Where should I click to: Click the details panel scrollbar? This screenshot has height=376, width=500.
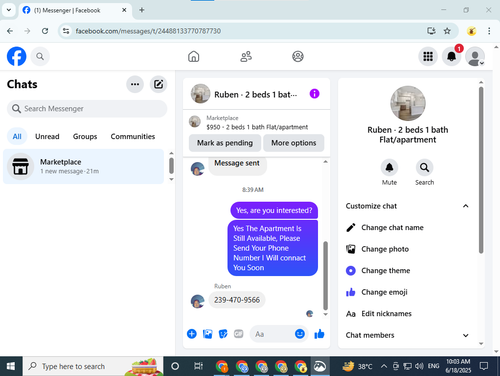pyautogui.click(x=481, y=170)
